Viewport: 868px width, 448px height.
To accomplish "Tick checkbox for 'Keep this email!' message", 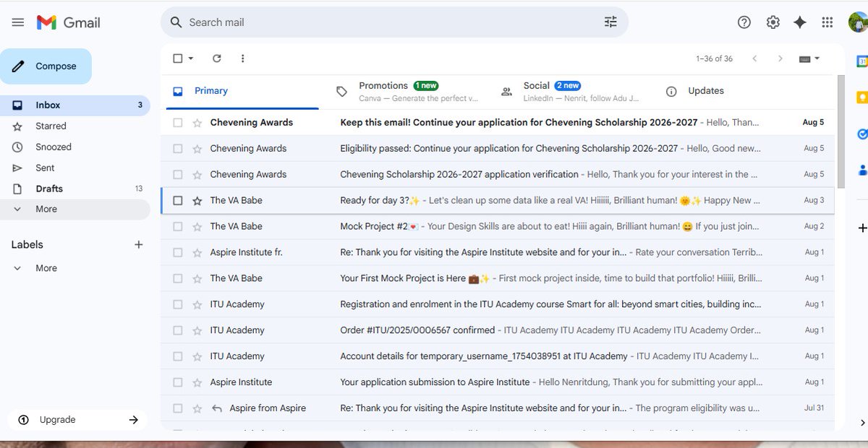I will [178, 123].
